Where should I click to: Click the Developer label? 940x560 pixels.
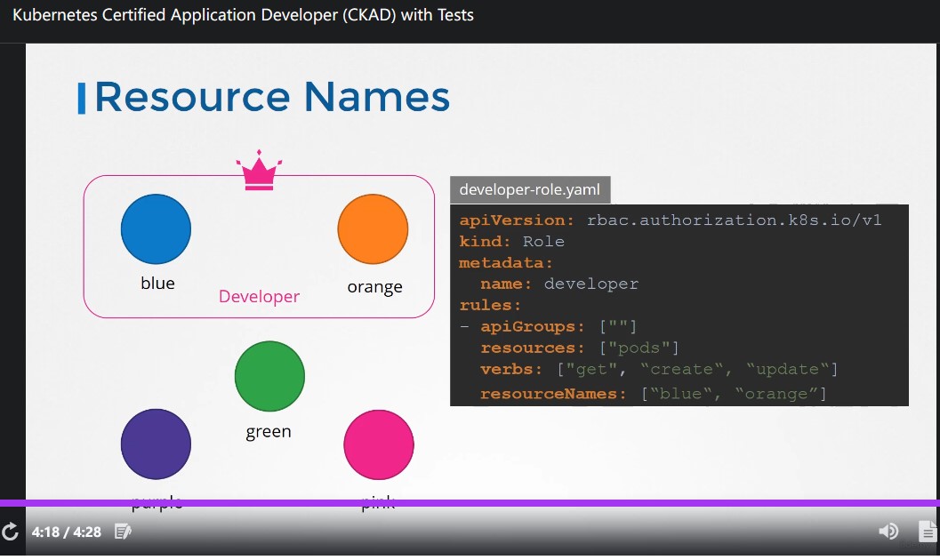pos(259,297)
